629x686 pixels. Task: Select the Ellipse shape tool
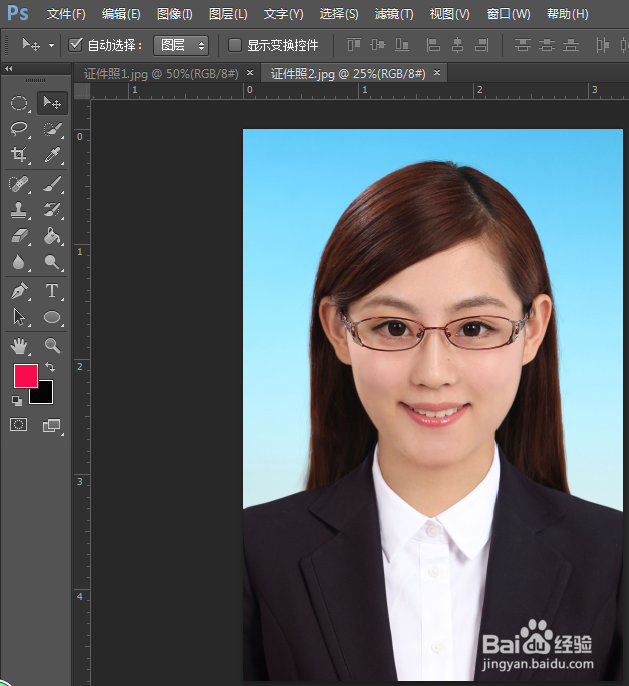(x=52, y=317)
